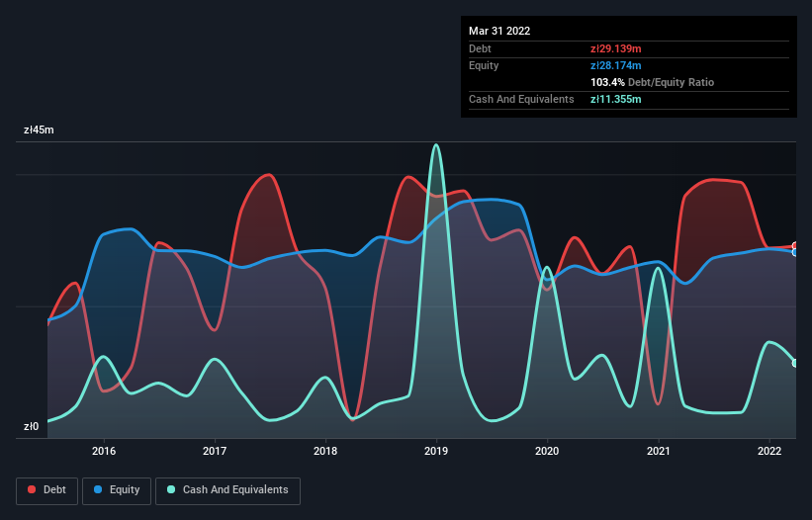The image size is (812, 520).
Task: Click the zł0 y-axis label
Action: click(x=31, y=427)
